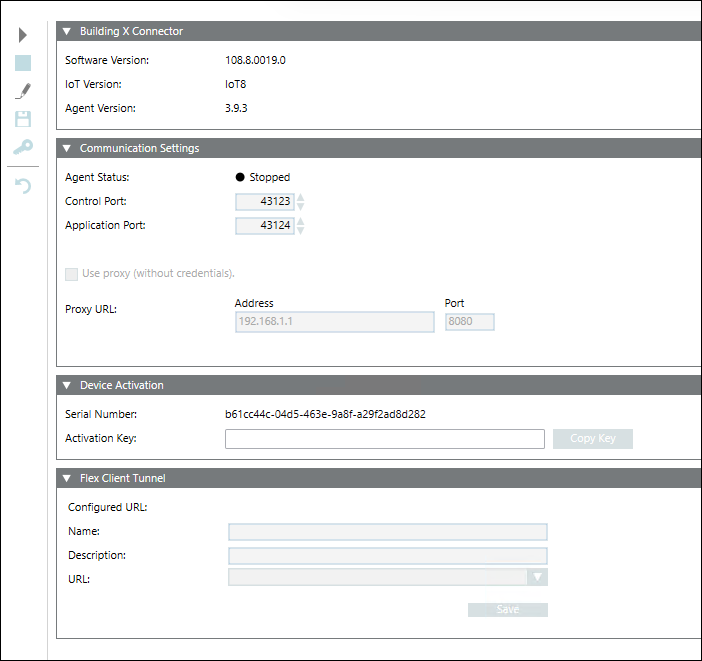Click the Activation Key input field
This screenshot has width=702, height=661.
385,439
